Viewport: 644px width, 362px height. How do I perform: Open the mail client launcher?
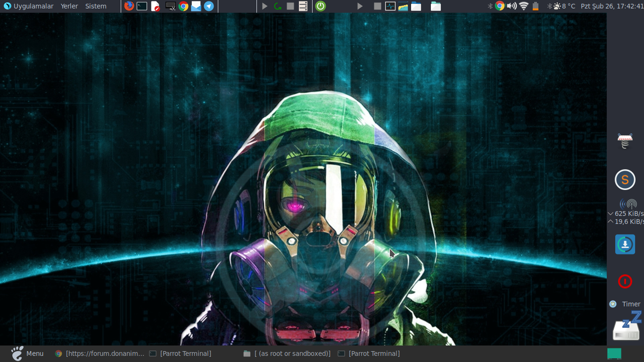tap(196, 6)
